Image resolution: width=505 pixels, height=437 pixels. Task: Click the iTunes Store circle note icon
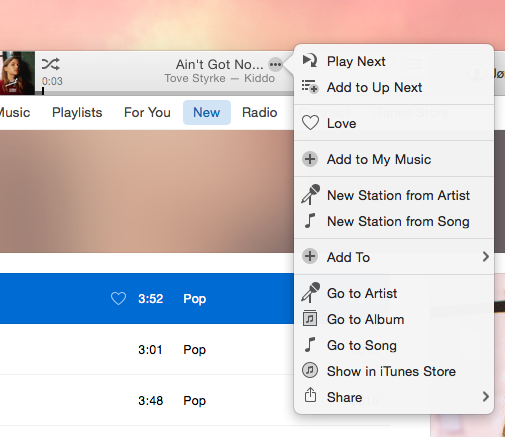(x=310, y=370)
